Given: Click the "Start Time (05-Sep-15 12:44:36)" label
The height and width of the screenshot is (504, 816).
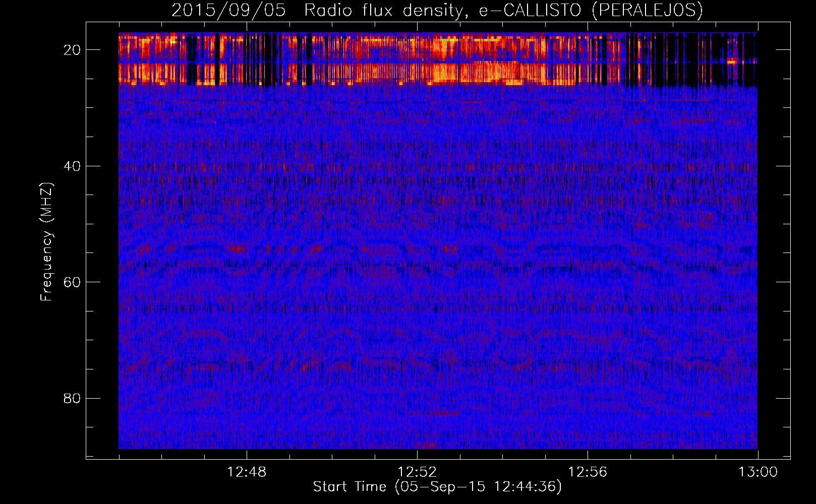Looking at the screenshot, I should click(x=437, y=487).
